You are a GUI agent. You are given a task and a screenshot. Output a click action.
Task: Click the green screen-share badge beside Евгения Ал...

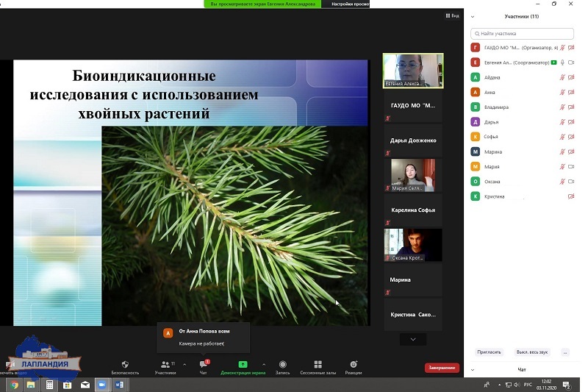click(554, 63)
